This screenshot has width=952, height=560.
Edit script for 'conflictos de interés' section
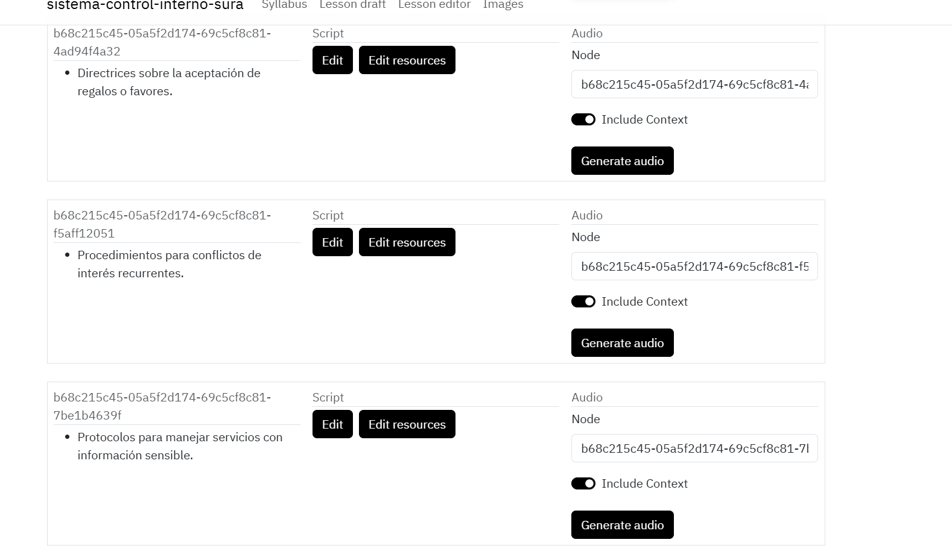click(x=332, y=242)
